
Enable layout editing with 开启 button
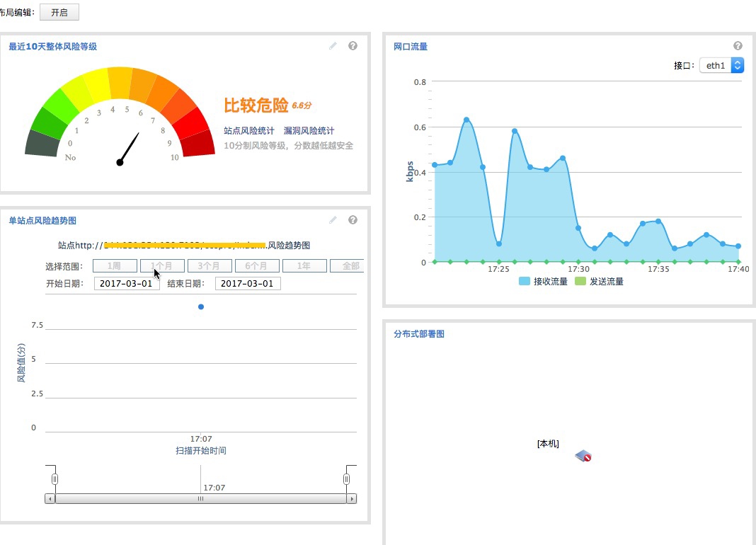click(x=59, y=13)
